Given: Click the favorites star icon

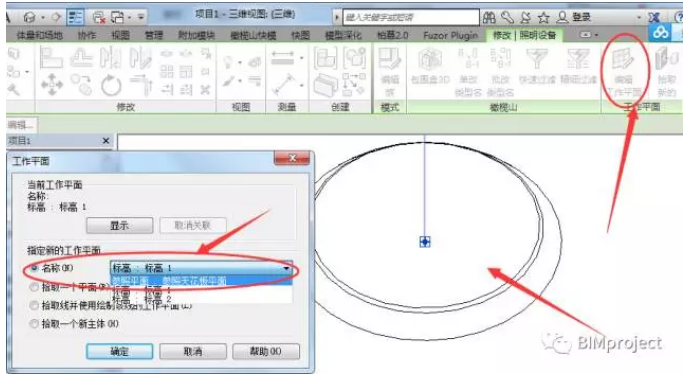Looking at the screenshot, I should (x=544, y=17).
